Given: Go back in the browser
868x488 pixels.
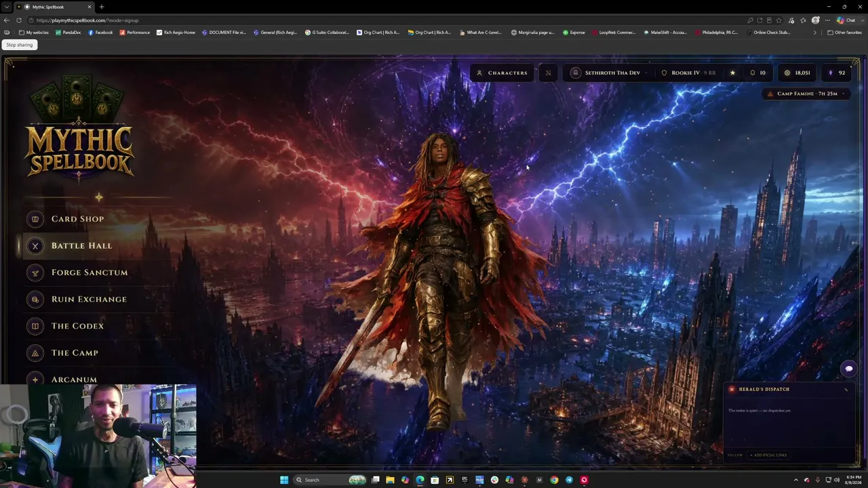Looking at the screenshot, I should [x=6, y=20].
